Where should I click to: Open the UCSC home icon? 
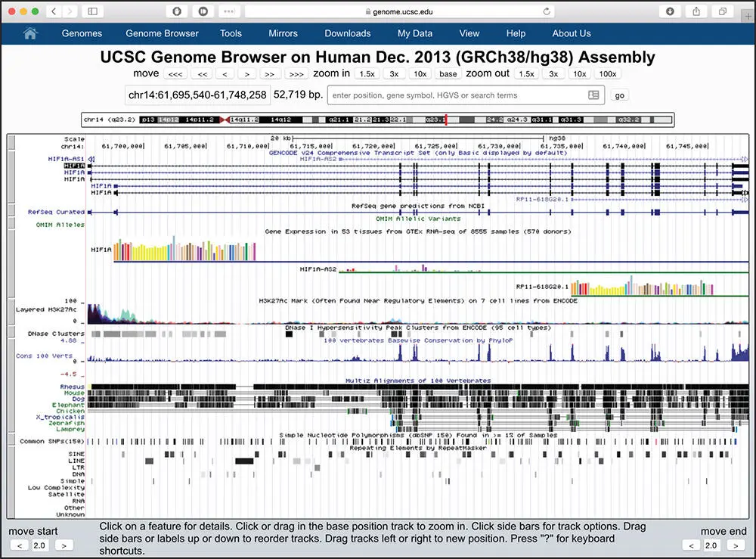pos(30,33)
